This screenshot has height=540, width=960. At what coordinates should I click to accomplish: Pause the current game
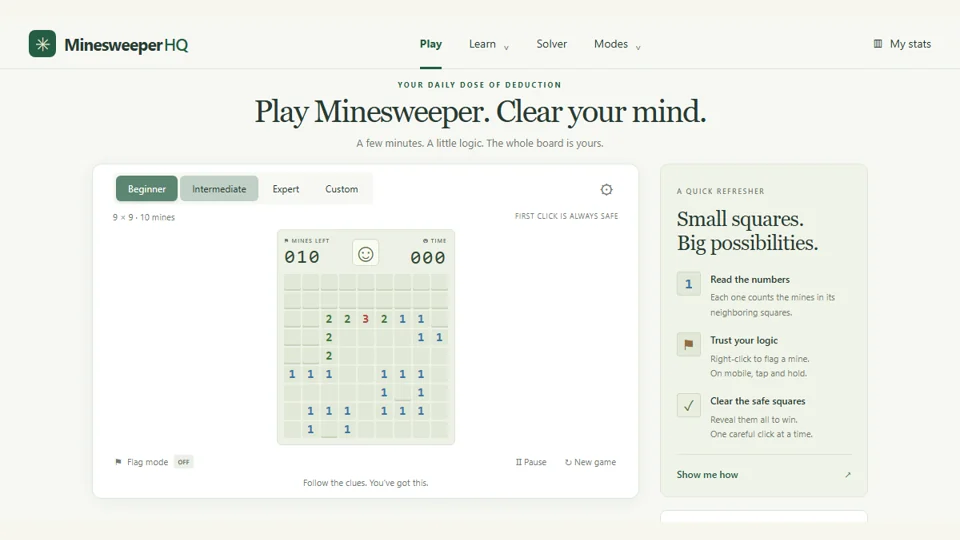point(531,462)
